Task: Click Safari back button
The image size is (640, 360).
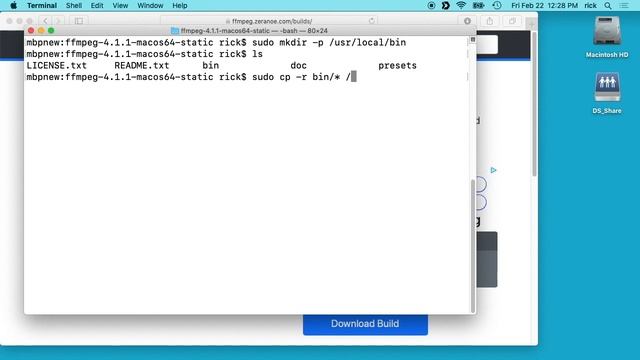Action: point(45,21)
